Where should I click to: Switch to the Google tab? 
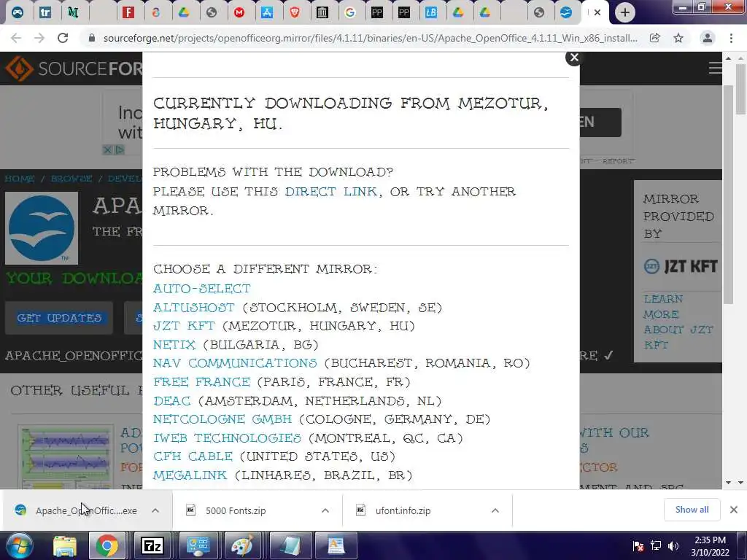coord(350,13)
